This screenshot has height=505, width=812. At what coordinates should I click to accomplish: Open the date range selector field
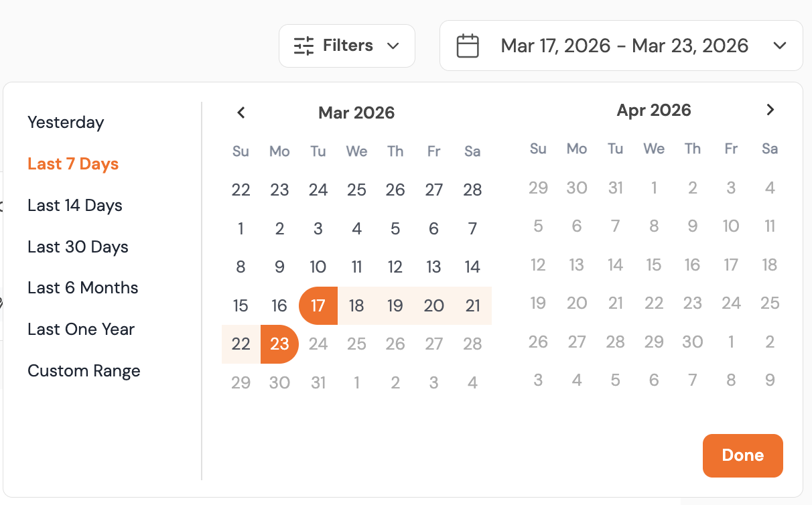621,46
